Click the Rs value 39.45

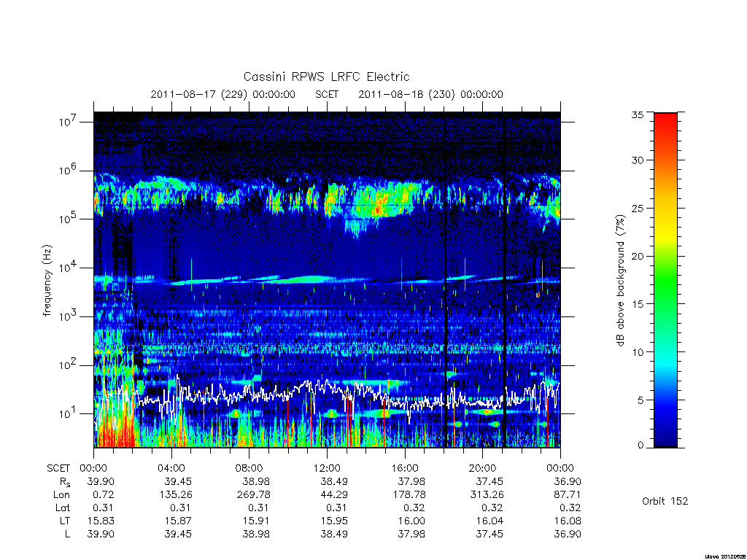(178, 481)
